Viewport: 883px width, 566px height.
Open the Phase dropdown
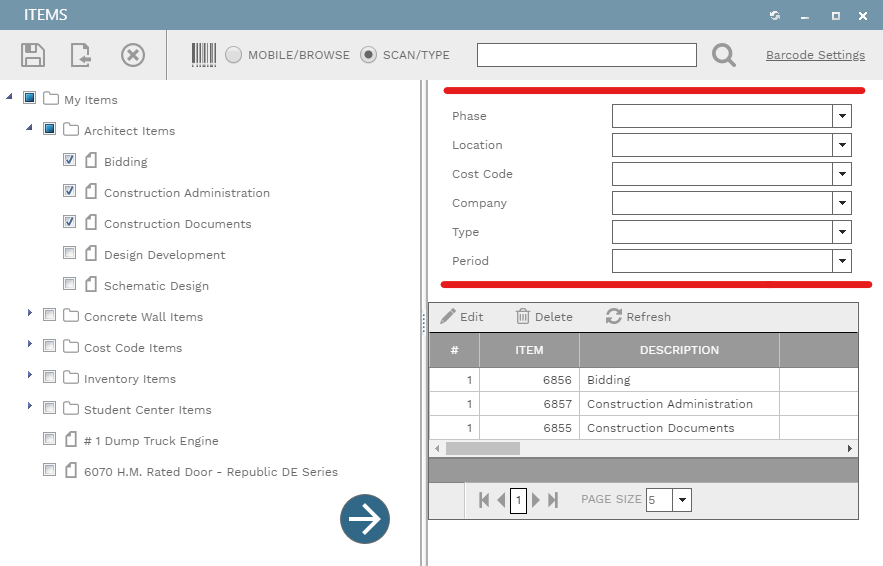[x=841, y=116]
